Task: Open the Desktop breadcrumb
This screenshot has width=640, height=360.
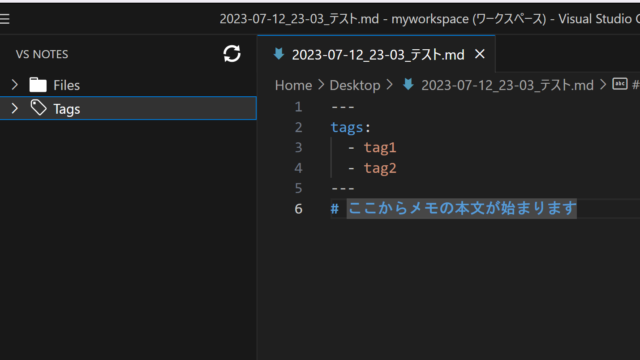Action: [x=355, y=85]
